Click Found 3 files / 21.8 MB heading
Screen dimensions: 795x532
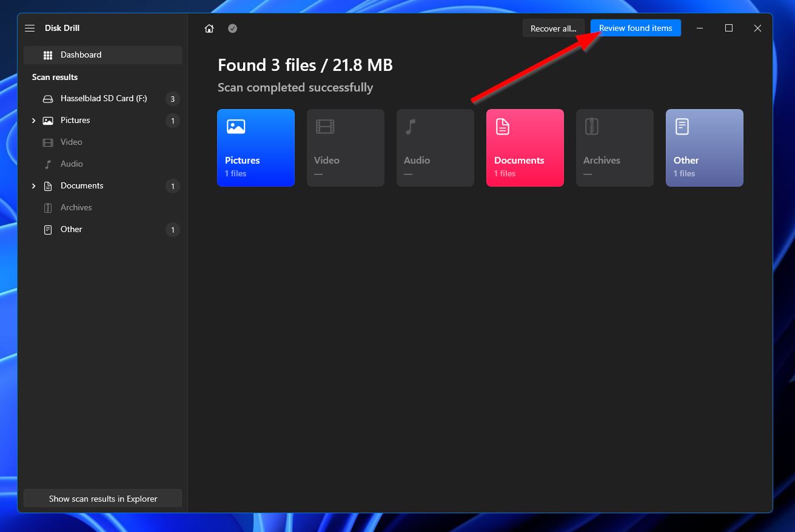(305, 65)
